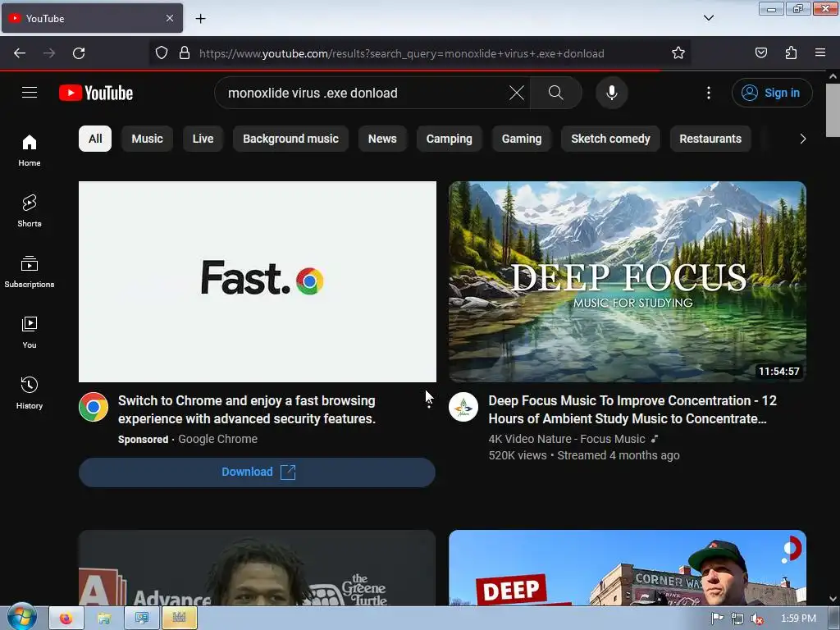Click Firefox taskbar icon

point(66,619)
